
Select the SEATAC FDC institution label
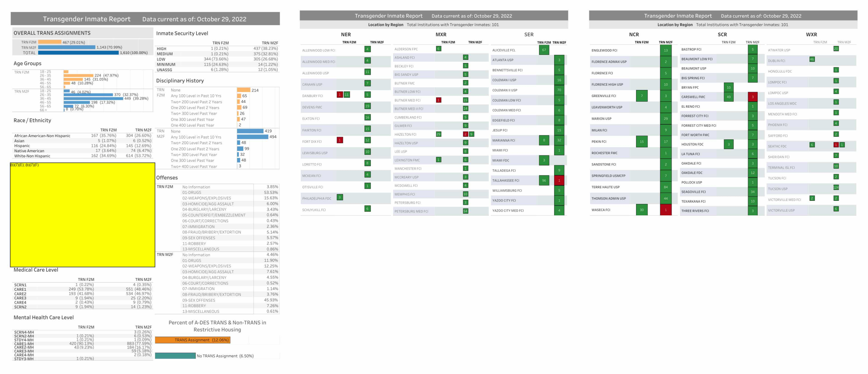click(x=777, y=146)
